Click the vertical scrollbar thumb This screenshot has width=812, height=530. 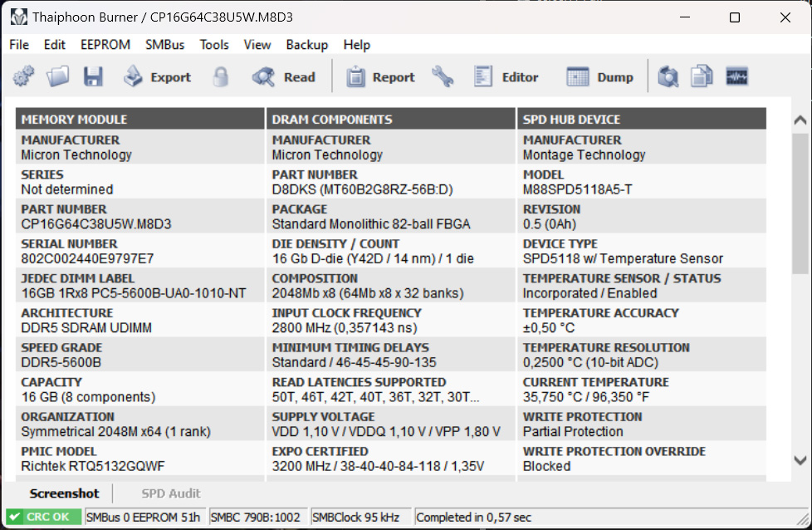coord(800,204)
